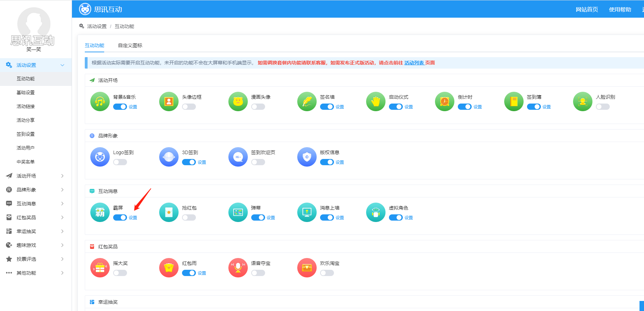Click the 语音夺宝 microphone icon
The height and width of the screenshot is (311, 644).
tap(238, 268)
